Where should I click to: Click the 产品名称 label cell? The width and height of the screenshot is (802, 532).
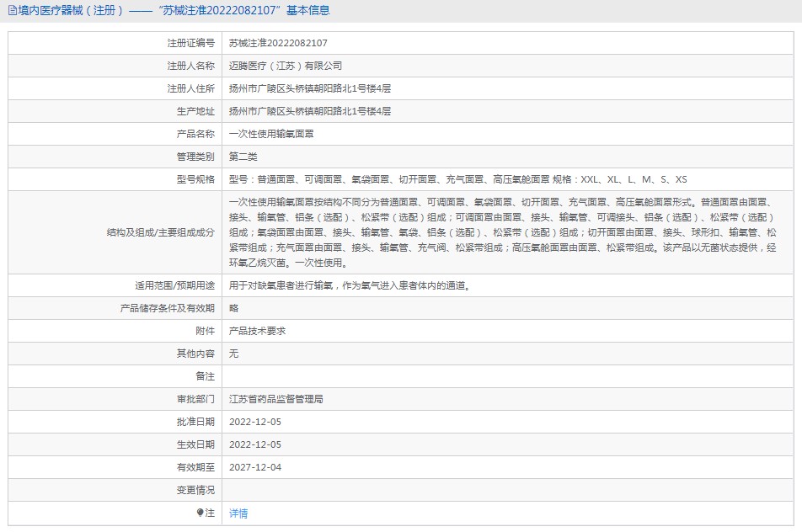tap(115, 134)
